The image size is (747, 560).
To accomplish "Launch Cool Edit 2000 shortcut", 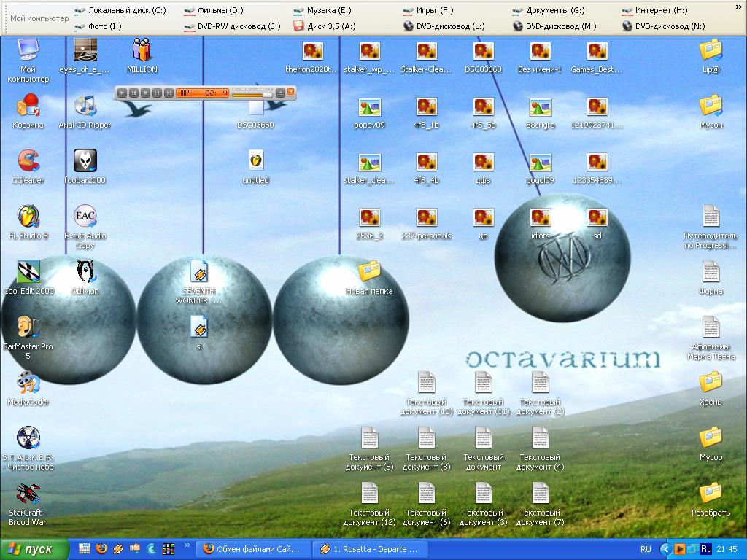I will [x=28, y=273].
